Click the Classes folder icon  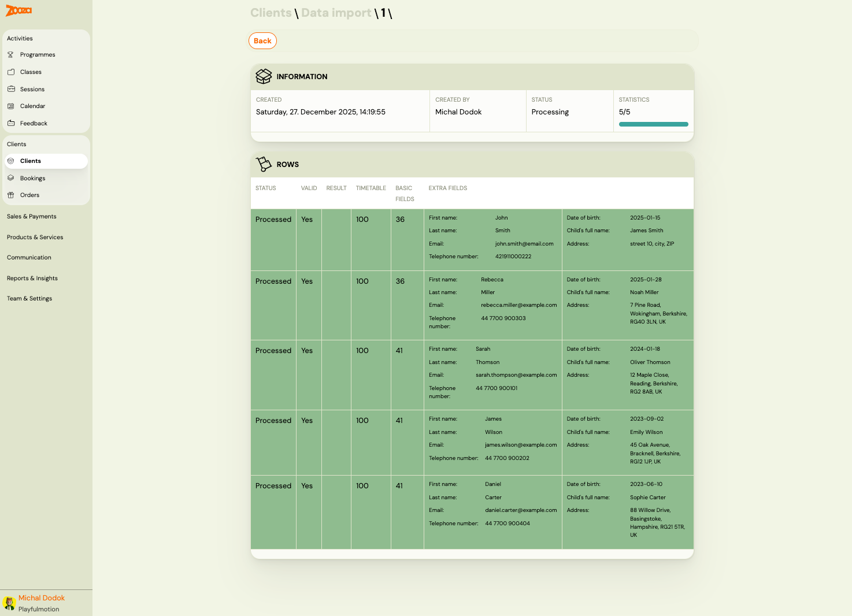point(10,72)
